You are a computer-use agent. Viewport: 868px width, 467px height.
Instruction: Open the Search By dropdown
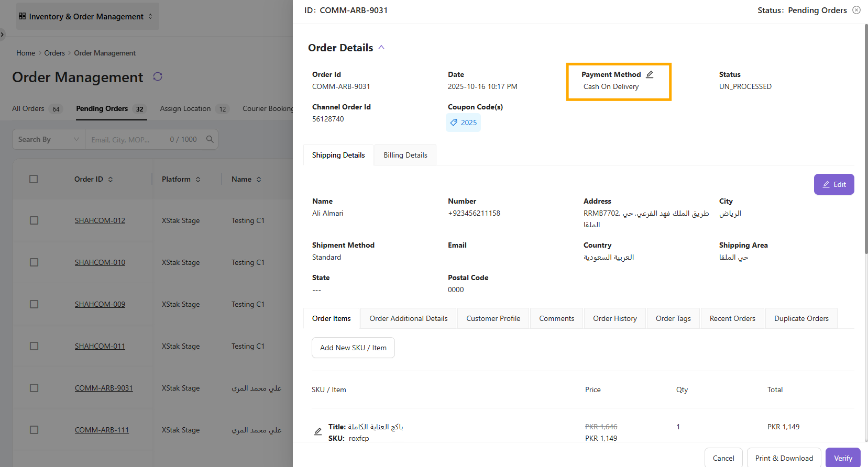(x=49, y=139)
